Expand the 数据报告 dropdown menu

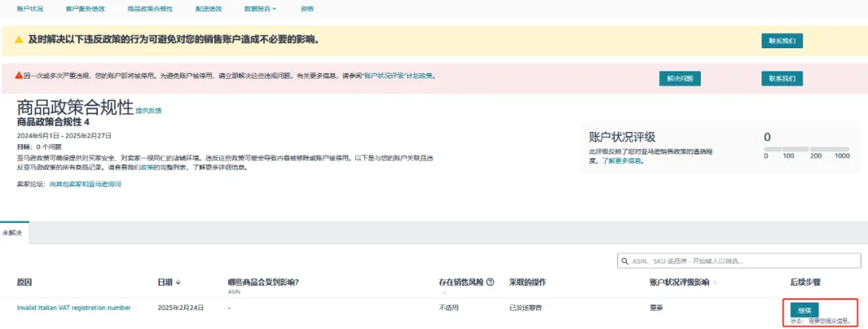pyautogui.click(x=260, y=9)
